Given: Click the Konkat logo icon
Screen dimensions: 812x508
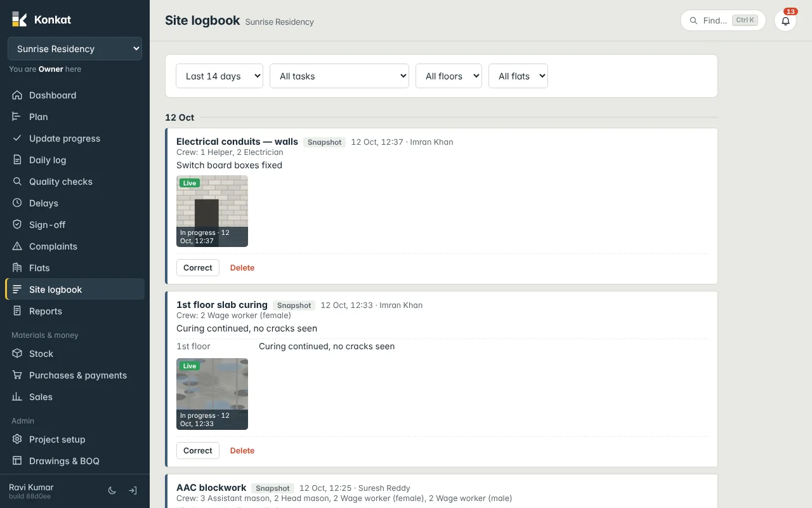Looking at the screenshot, I should point(19,19).
